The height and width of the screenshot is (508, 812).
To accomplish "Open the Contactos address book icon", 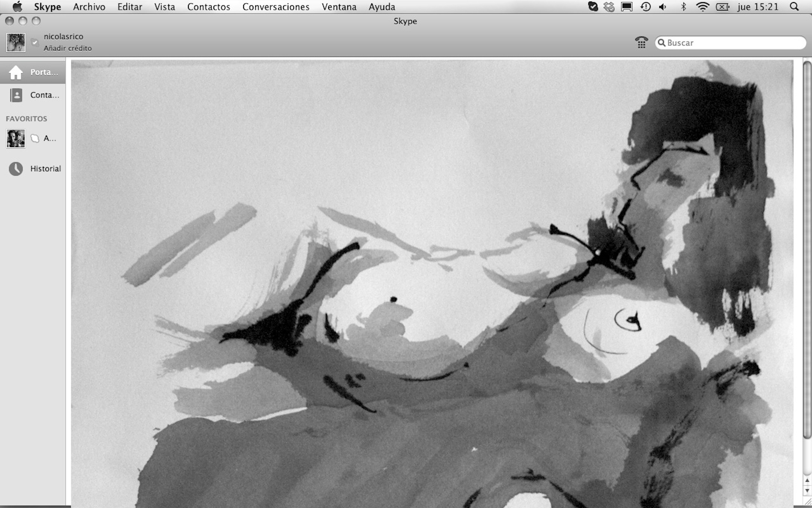I will [16, 95].
